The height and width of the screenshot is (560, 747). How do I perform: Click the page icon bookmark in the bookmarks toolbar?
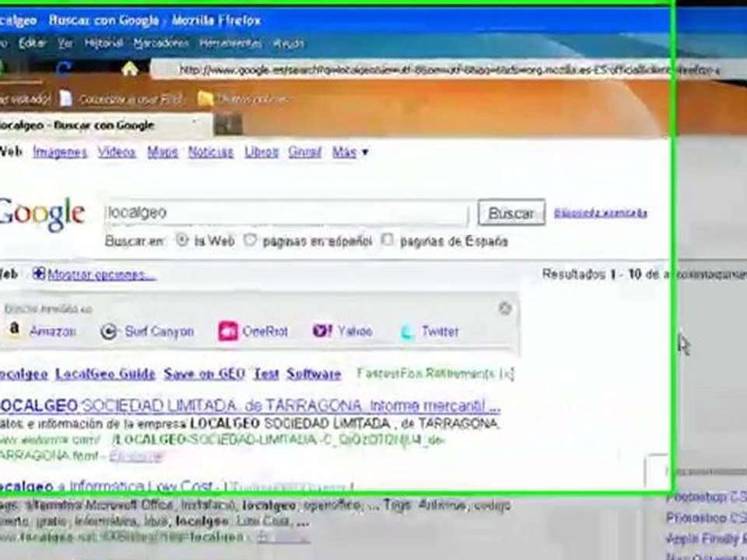pos(65,99)
